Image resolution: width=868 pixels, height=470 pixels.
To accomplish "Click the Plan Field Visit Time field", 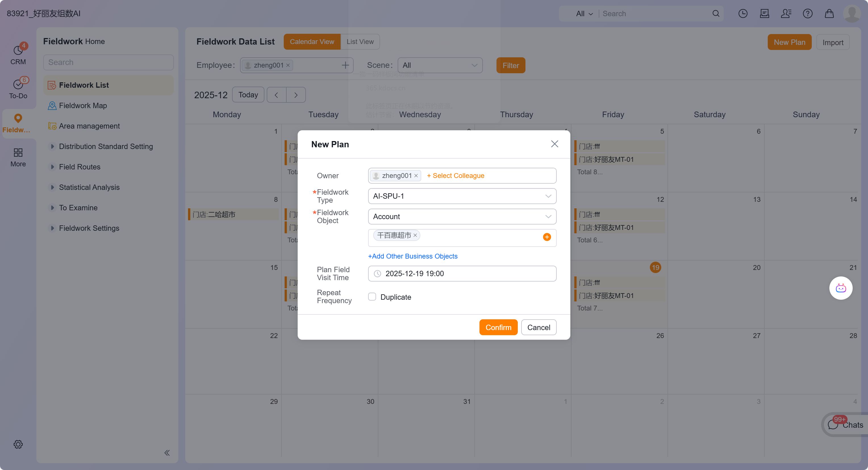I will [x=462, y=274].
